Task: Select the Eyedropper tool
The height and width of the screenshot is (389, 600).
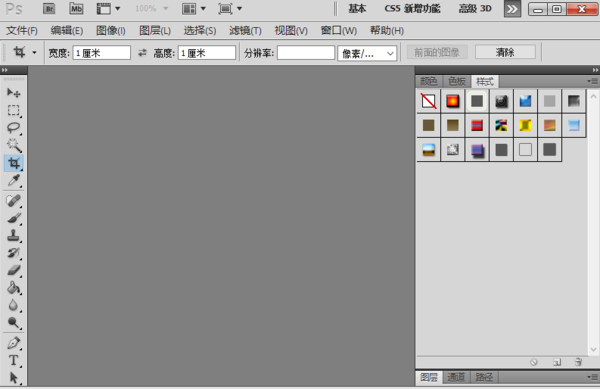Action: pyautogui.click(x=14, y=180)
